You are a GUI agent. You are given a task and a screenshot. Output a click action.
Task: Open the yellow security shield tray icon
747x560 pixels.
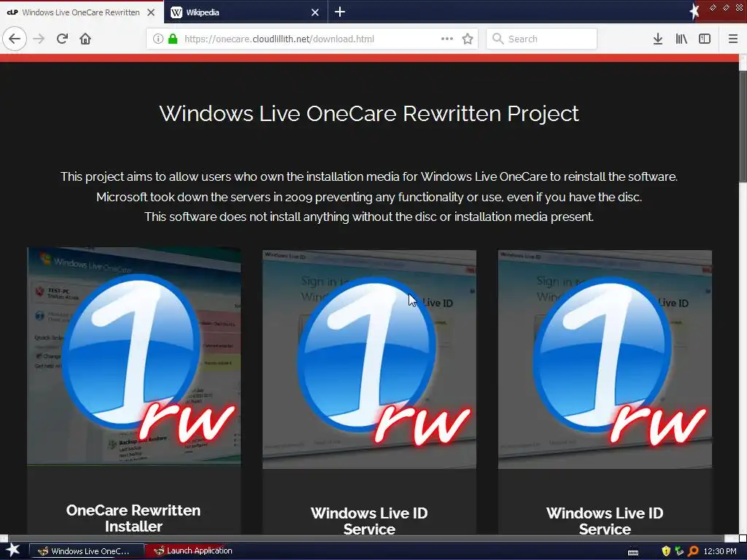(x=666, y=551)
